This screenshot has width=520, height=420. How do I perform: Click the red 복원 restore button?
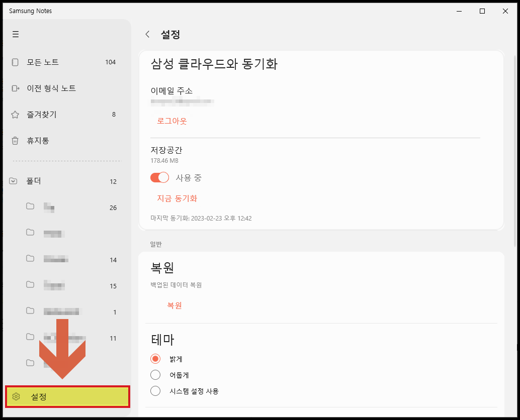175,305
